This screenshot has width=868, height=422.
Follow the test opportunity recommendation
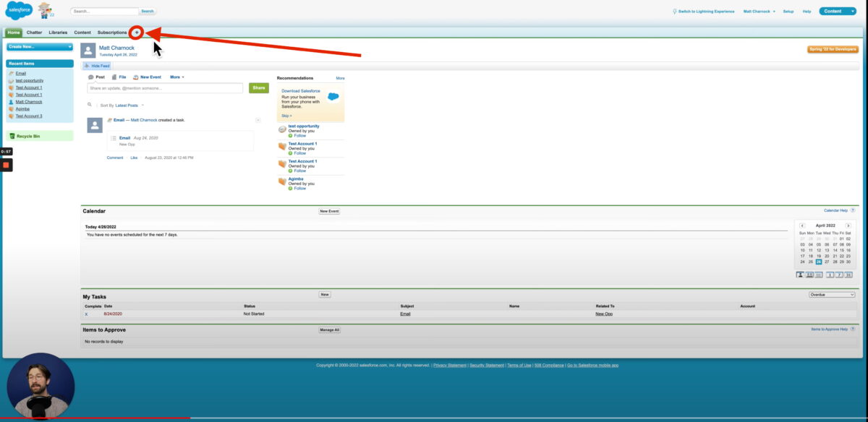coord(299,136)
